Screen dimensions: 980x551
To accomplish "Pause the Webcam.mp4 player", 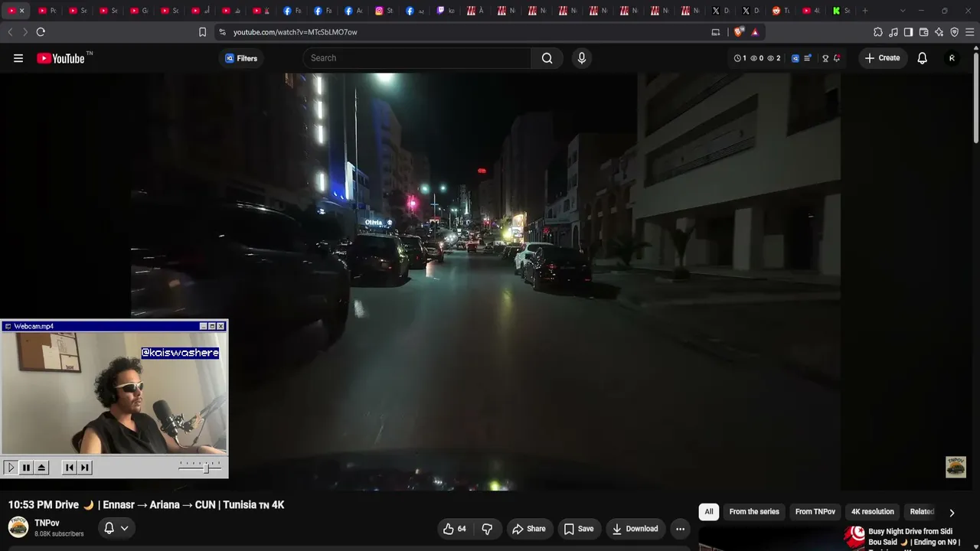I will [26, 468].
